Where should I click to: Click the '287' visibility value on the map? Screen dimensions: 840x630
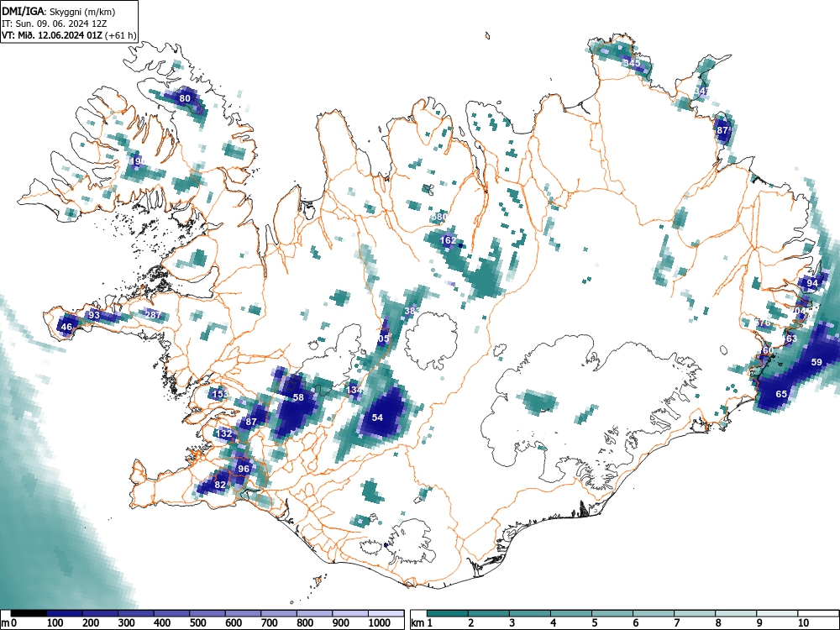tap(153, 315)
